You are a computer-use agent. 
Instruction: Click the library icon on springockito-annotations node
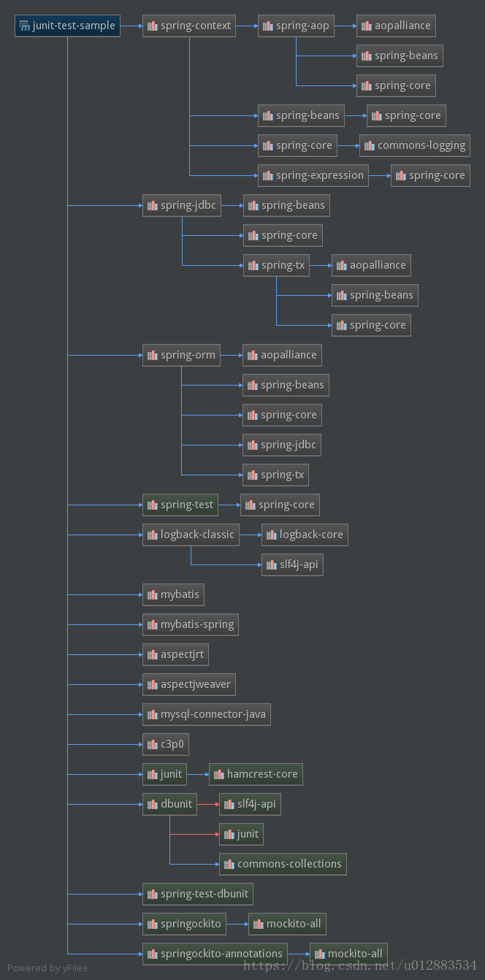[152, 954]
